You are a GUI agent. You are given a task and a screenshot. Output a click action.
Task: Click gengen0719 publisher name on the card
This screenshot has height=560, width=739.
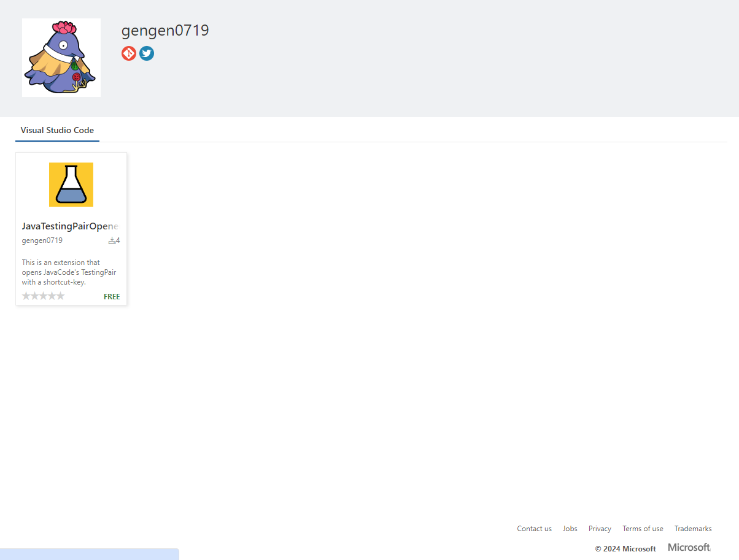pyautogui.click(x=42, y=240)
